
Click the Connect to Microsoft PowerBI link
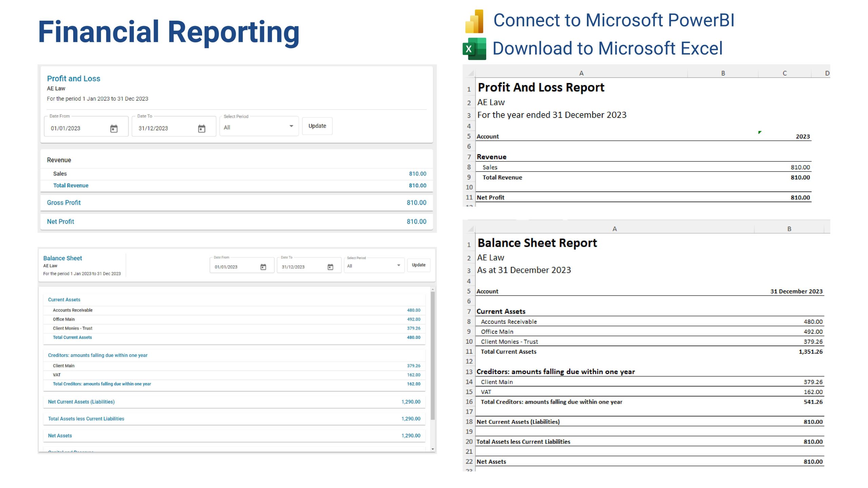[x=614, y=20]
